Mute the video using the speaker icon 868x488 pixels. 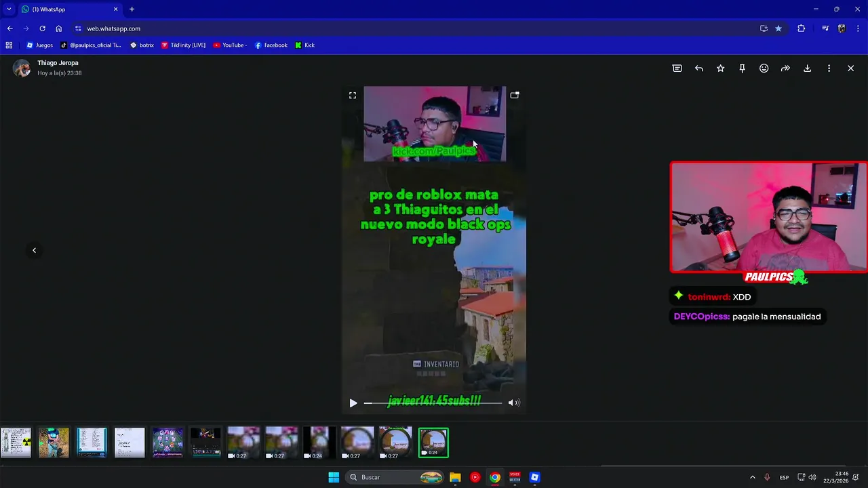click(514, 403)
